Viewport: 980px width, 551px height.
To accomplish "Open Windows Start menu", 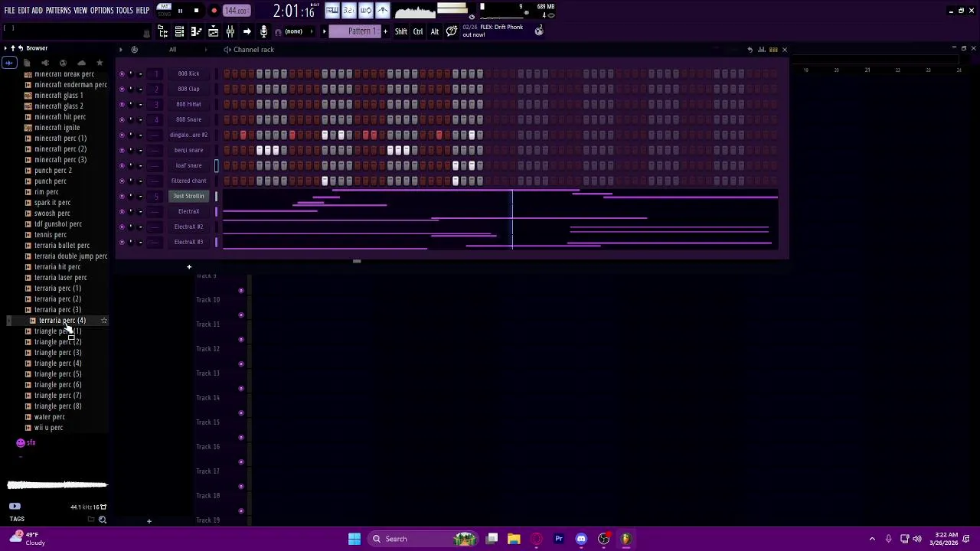I will [x=354, y=539].
